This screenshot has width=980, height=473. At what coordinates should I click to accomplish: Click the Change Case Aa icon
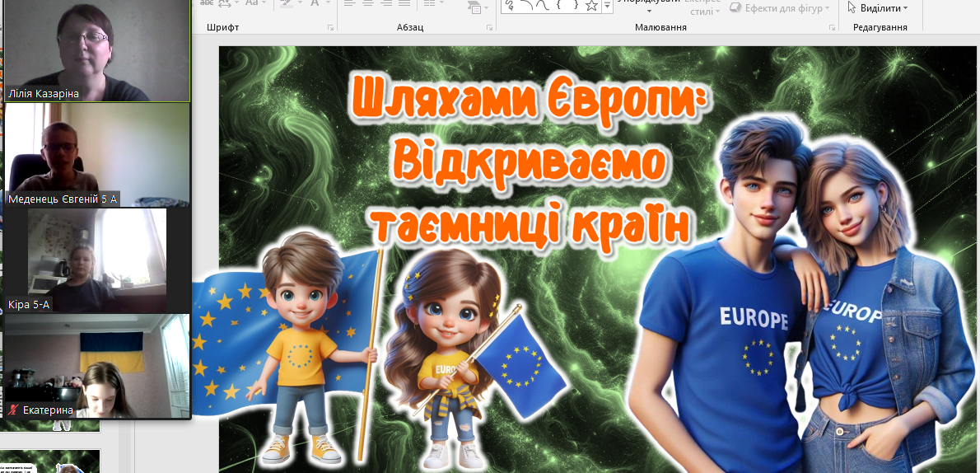click(252, 2)
